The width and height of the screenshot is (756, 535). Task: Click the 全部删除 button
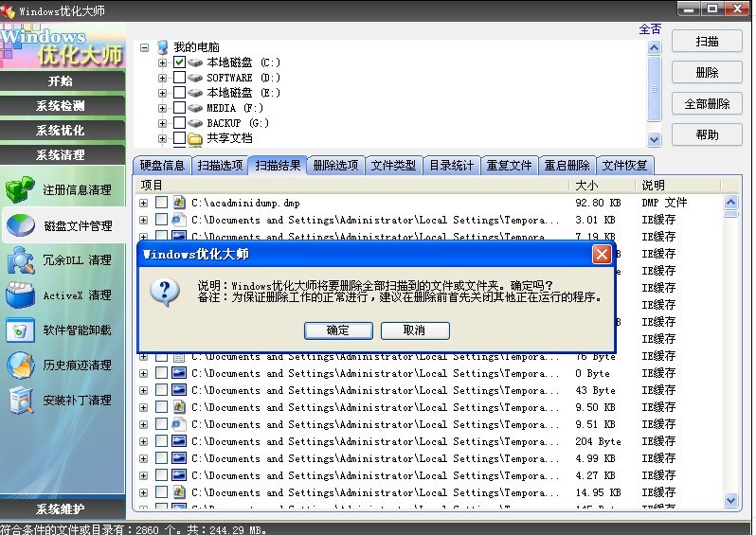click(x=707, y=103)
